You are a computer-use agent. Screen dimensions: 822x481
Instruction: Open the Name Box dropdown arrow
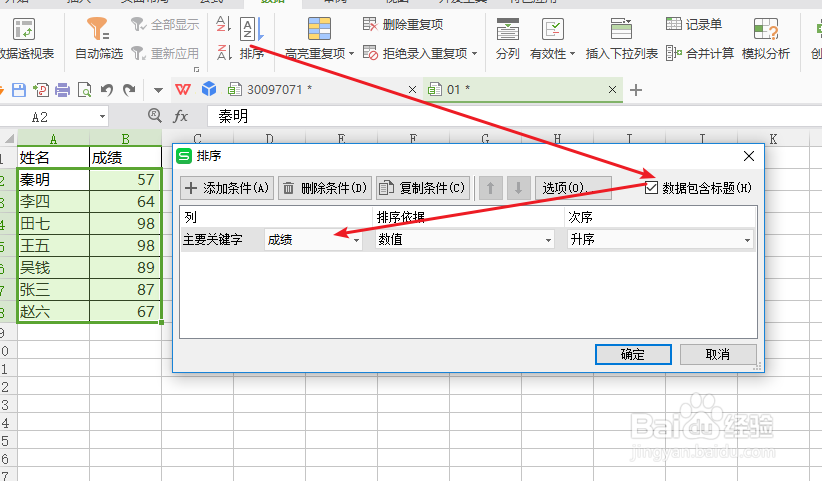pos(102,116)
